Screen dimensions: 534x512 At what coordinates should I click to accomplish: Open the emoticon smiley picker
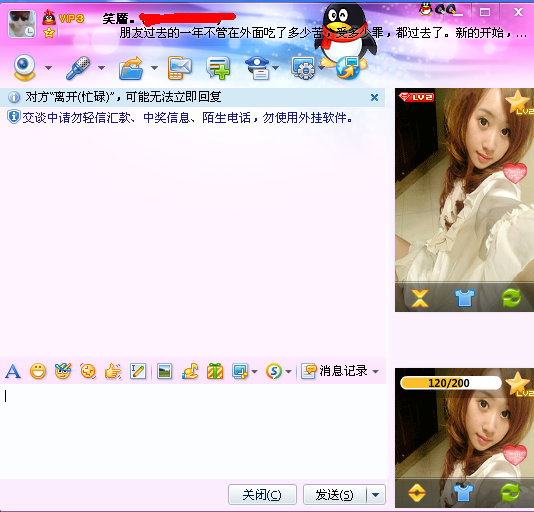point(38,371)
